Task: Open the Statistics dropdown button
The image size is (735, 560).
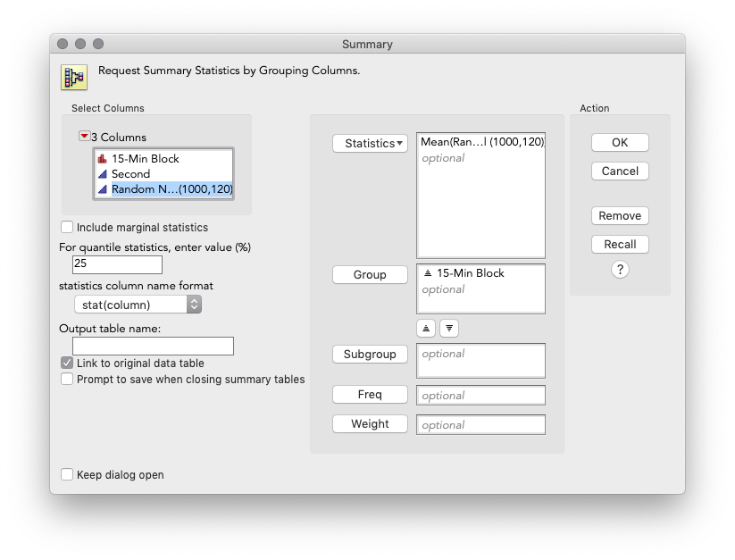Action: 370,144
